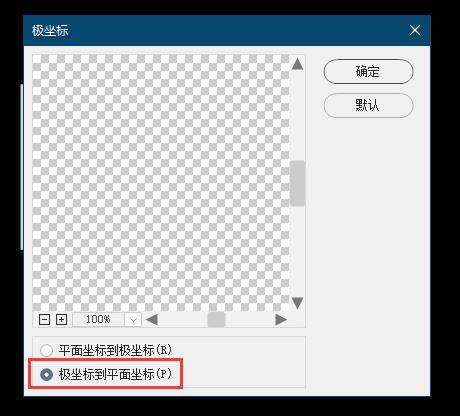The width and height of the screenshot is (460, 416).
Task: Click the preview scroll-down arrow
Action: [297, 303]
